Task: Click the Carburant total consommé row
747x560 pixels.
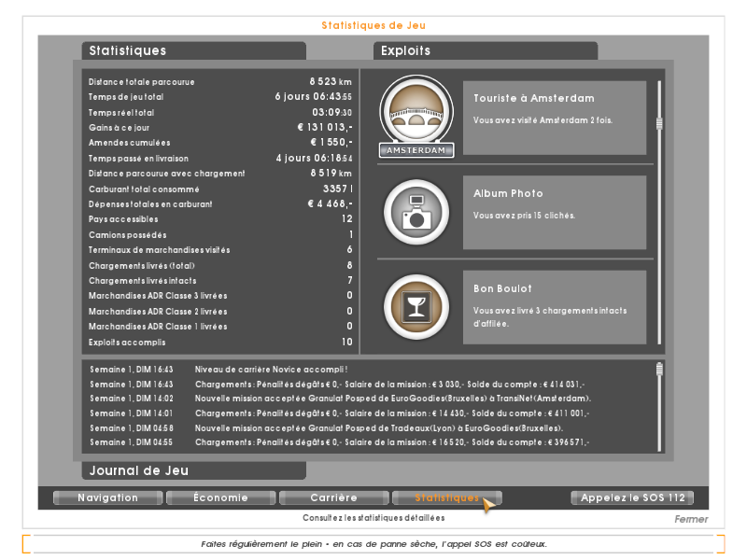Action: [x=220, y=189]
